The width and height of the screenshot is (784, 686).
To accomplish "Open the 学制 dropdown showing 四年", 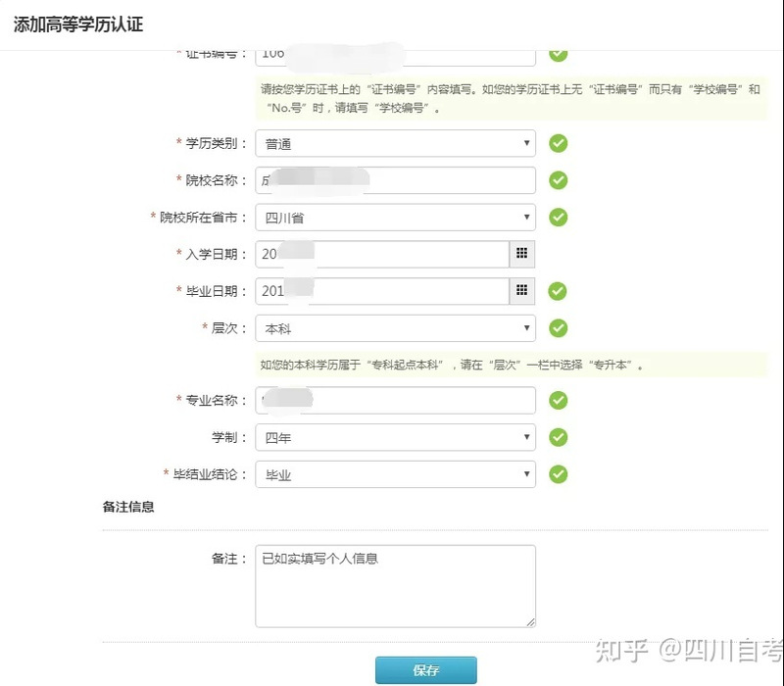I will 395,437.
